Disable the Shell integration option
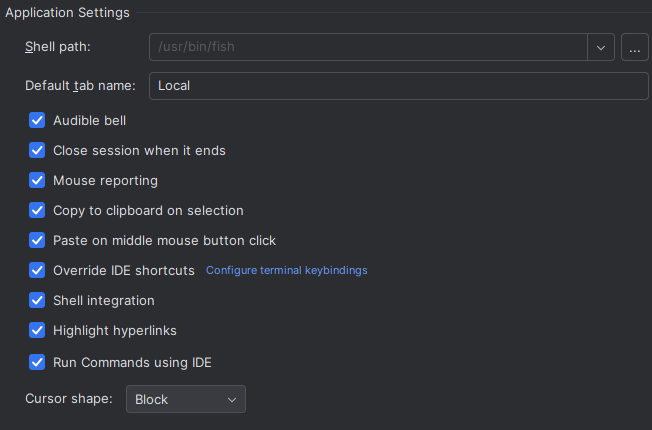Screen dimensions: 652x430 [x=37, y=300]
